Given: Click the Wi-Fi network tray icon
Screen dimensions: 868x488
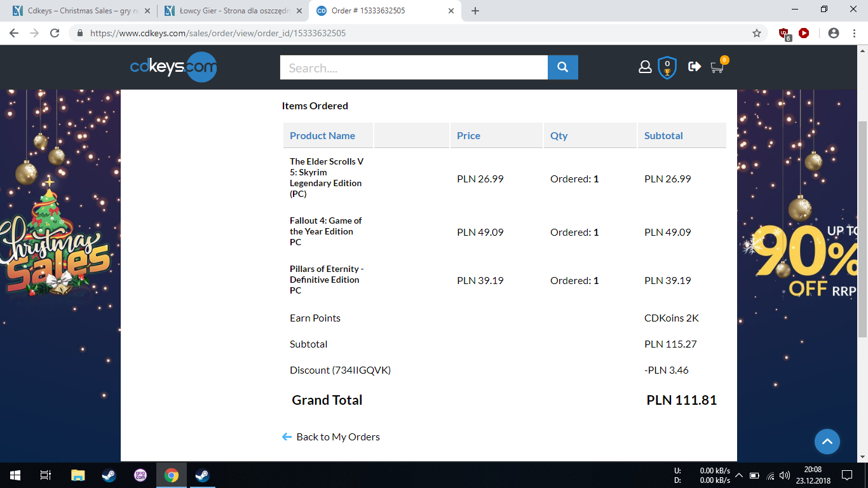Looking at the screenshot, I should click(x=770, y=475).
